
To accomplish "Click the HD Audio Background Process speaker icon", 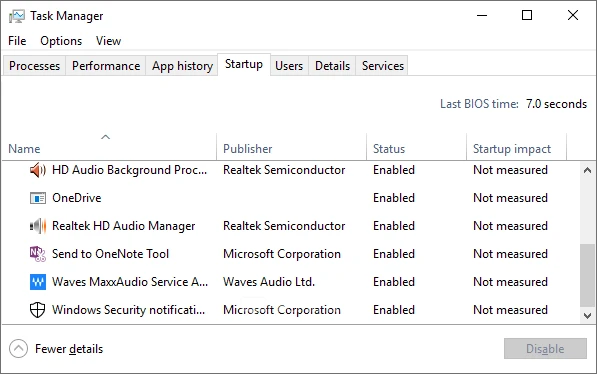I will pyautogui.click(x=38, y=170).
